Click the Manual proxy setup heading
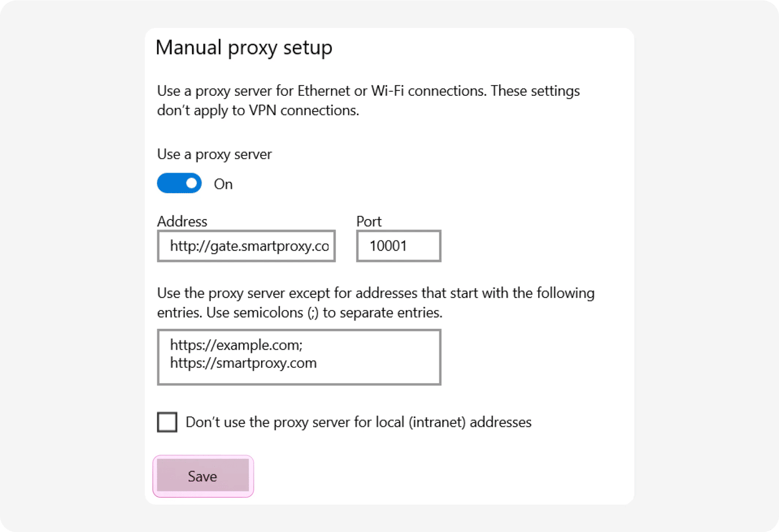The image size is (779, 532). [x=244, y=47]
